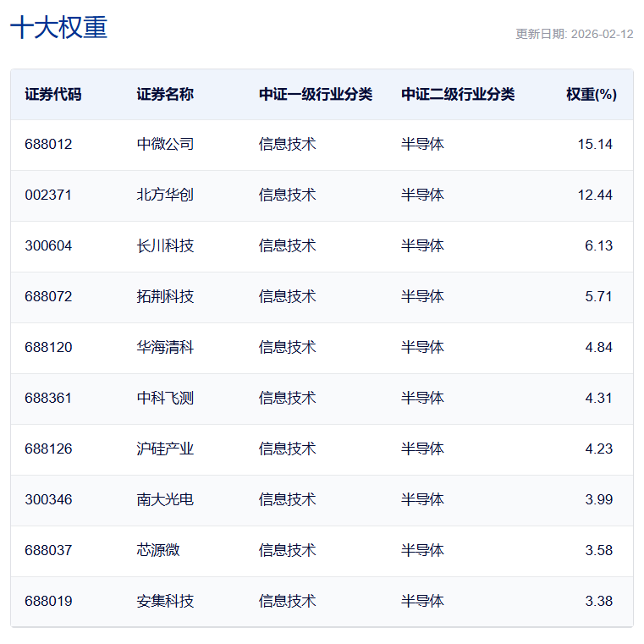Screen dimensions: 644x644
Task: Click weight value 4.84
Action: click(x=598, y=348)
